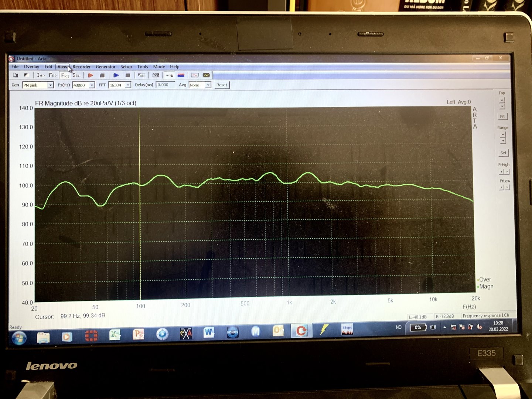Switch to Imp impulse response mode
This screenshot has height=399, width=532.
point(41,75)
